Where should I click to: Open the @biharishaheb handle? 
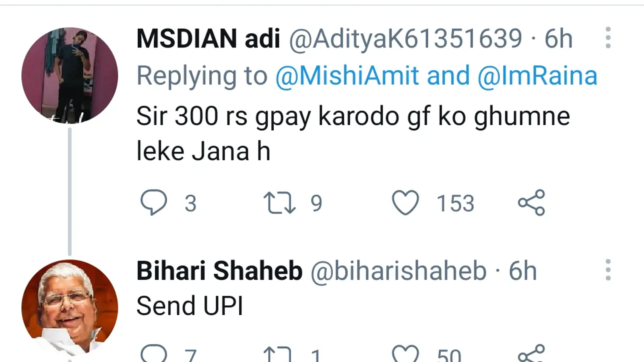pos(398,271)
